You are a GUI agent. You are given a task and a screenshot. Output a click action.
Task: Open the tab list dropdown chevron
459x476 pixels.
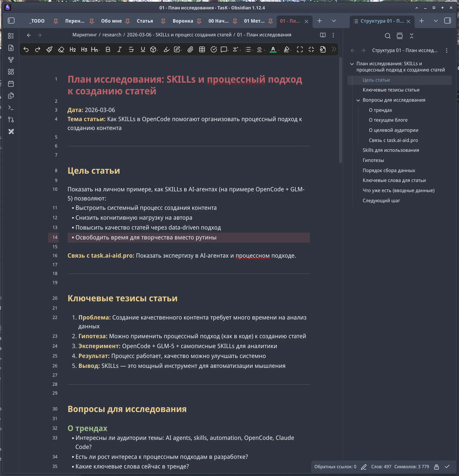click(334, 21)
